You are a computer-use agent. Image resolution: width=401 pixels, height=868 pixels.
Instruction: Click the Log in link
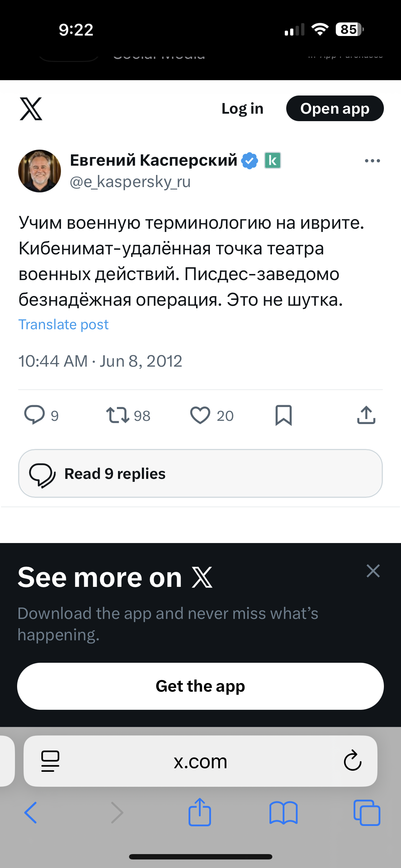click(242, 109)
